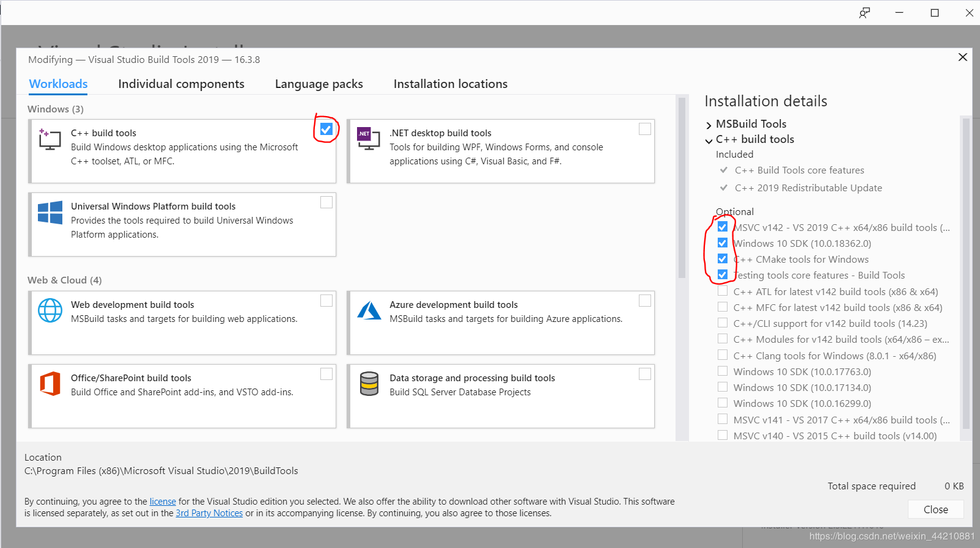Expand the MSBuild Tools section

click(x=709, y=125)
